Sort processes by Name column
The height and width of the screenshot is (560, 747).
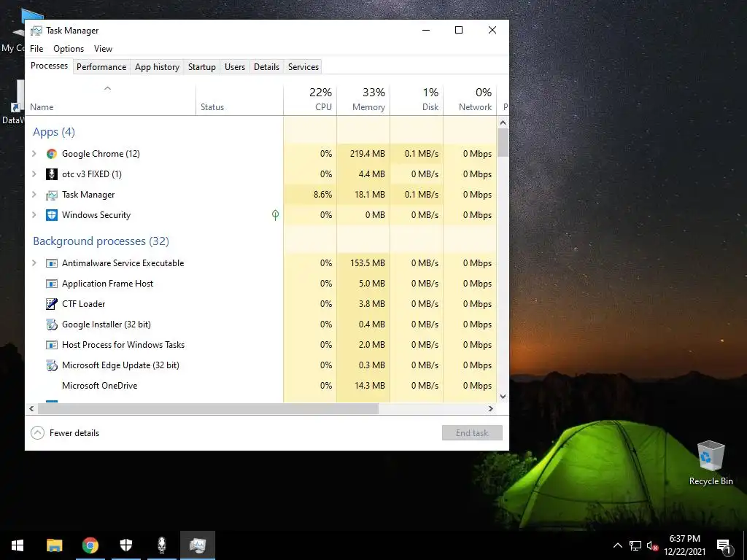[x=111, y=100]
